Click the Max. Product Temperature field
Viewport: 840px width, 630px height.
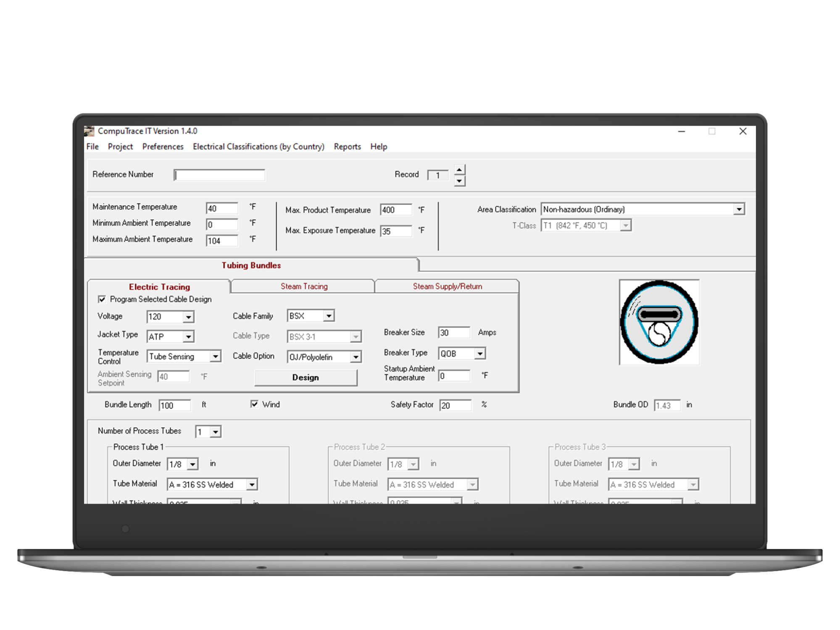[396, 210]
